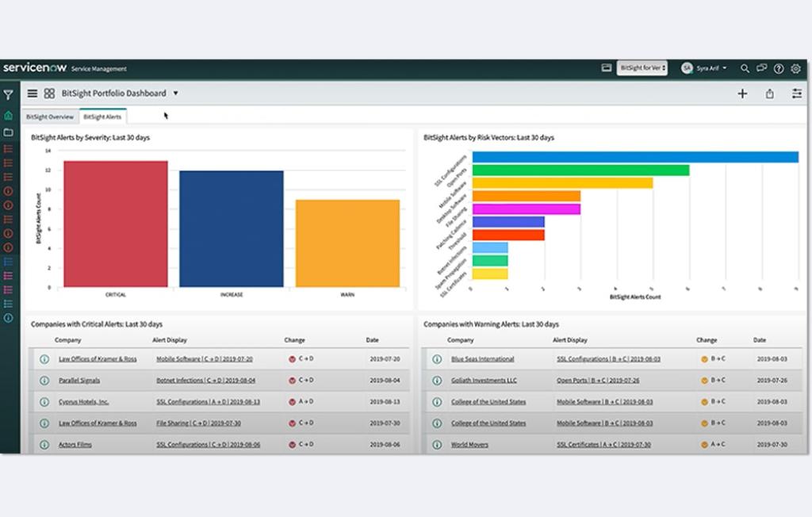
Task: Click the red CRITICAL bar in severity chart
Action: click(x=116, y=224)
